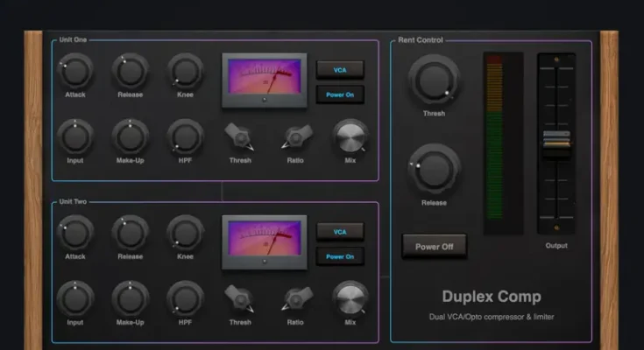644x350 pixels.
Task: Click the Unit One Release knob
Action: point(130,71)
